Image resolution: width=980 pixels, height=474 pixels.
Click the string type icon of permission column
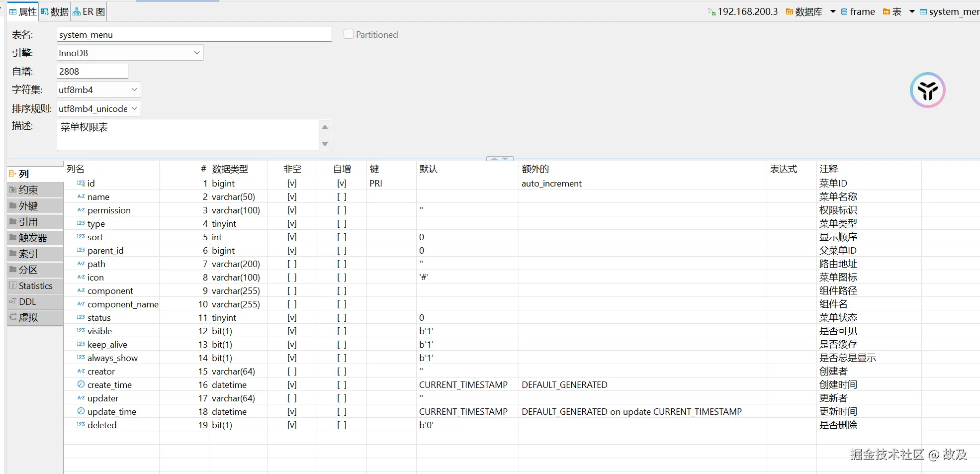[x=81, y=210]
